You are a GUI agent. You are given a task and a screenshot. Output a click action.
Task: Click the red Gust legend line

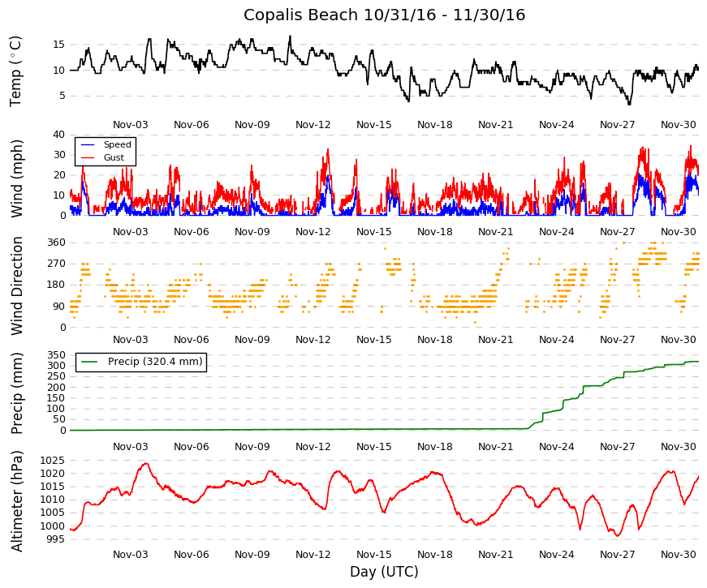(88, 157)
